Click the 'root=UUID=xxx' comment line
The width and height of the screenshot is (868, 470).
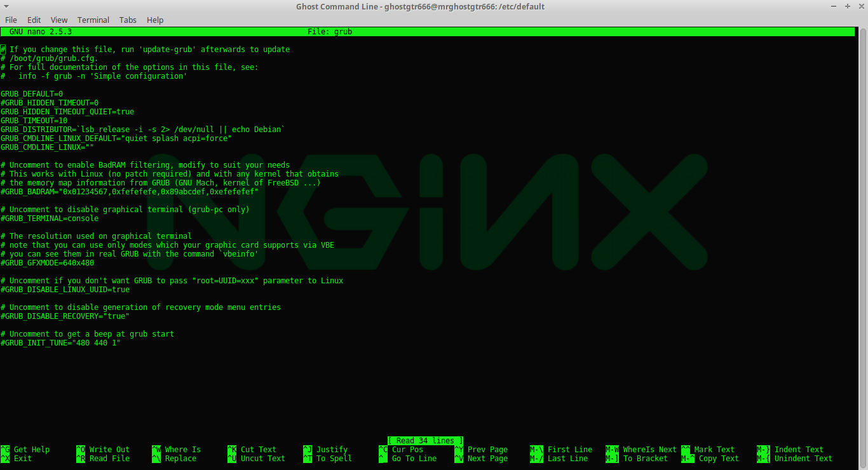172,281
